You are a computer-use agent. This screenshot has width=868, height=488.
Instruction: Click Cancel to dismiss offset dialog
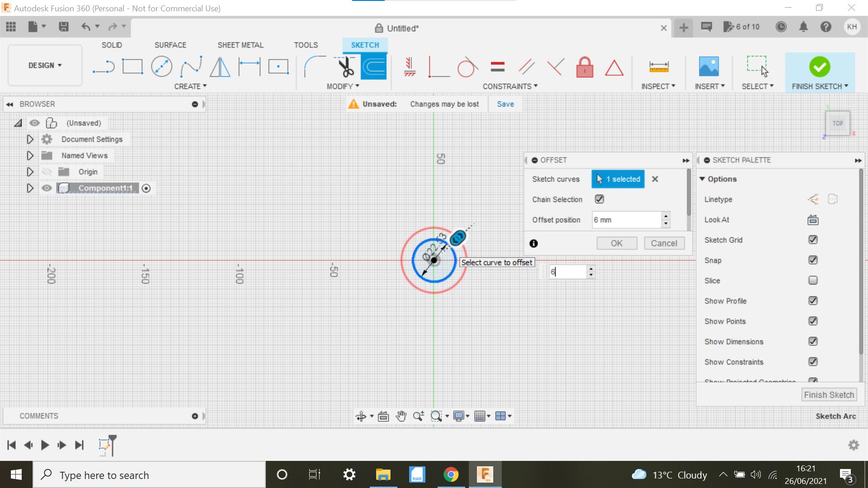coord(664,243)
